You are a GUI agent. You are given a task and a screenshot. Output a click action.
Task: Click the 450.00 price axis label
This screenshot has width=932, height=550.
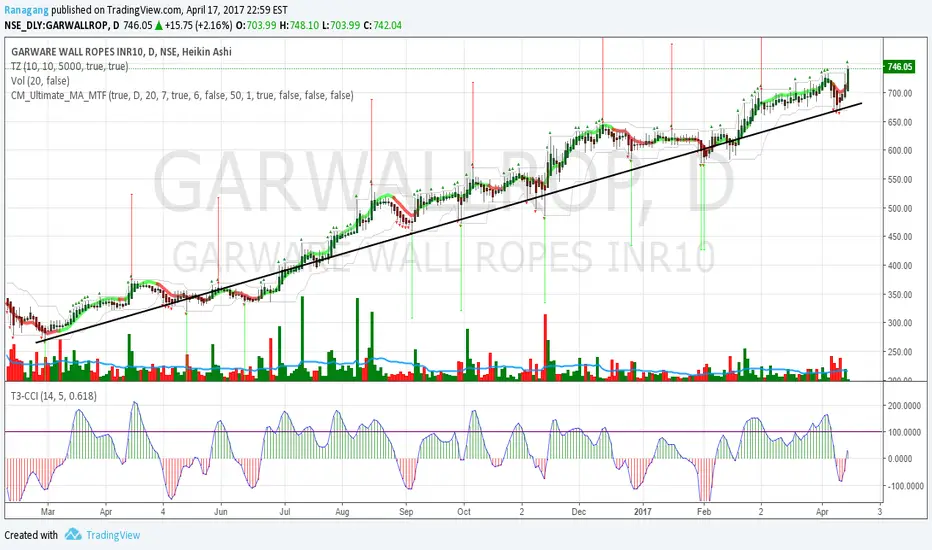tap(900, 237)
